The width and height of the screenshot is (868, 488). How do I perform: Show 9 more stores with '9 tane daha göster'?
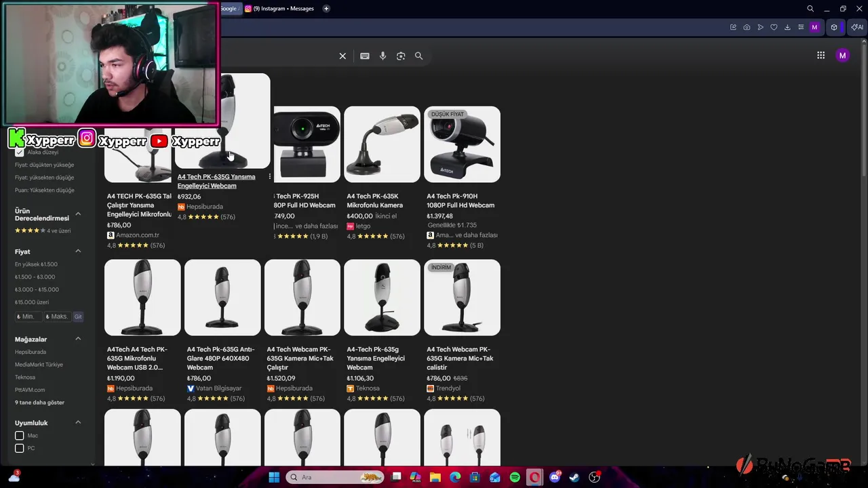pos(40,403)
